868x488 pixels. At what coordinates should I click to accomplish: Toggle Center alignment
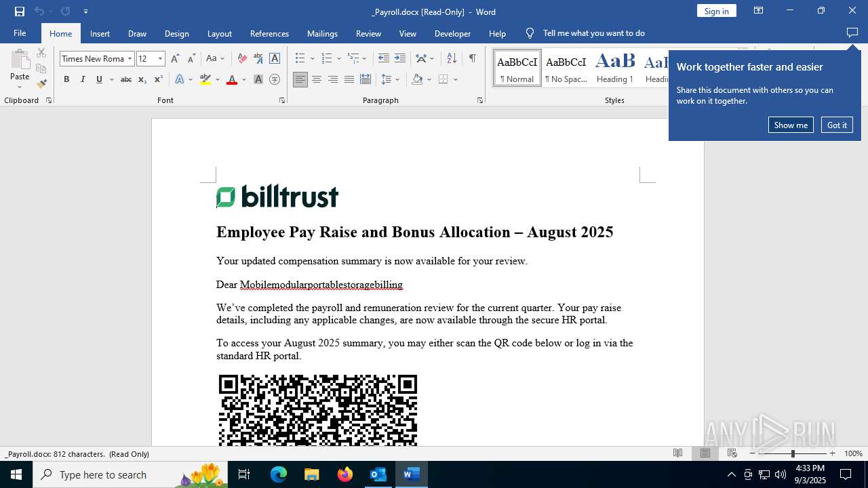point(317,79)
